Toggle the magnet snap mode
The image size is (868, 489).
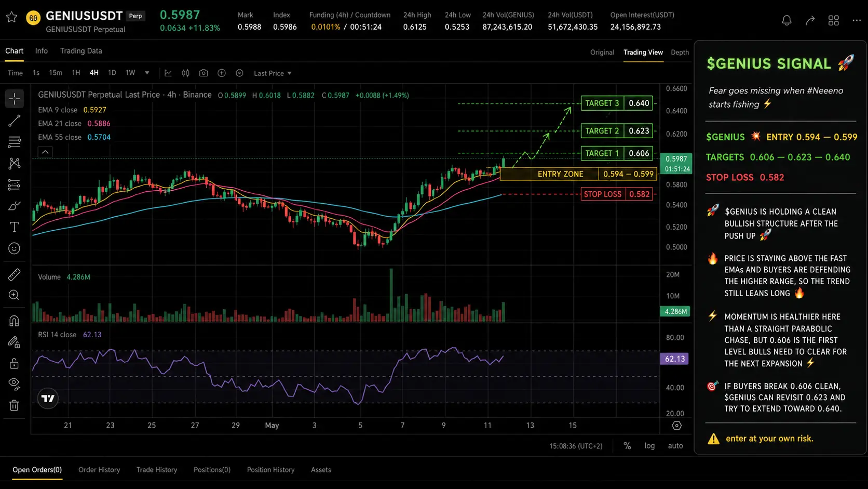point(15,321)
